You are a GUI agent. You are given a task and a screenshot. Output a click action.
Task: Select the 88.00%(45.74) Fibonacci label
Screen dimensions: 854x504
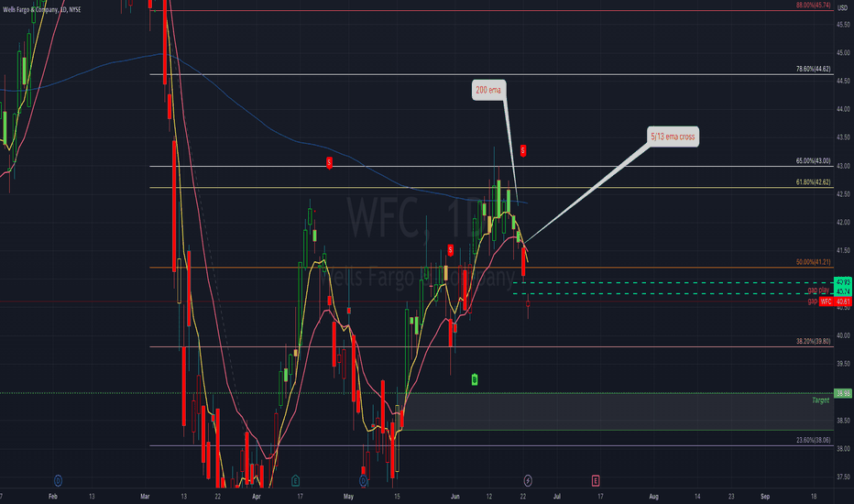813,5
